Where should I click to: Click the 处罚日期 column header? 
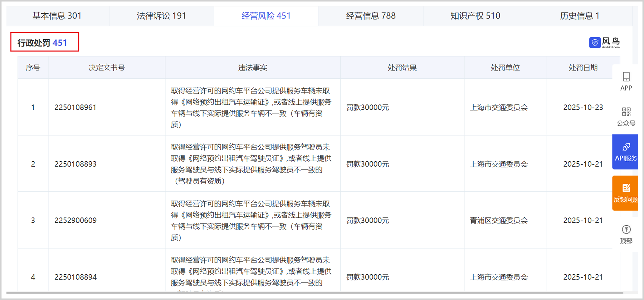583,68
